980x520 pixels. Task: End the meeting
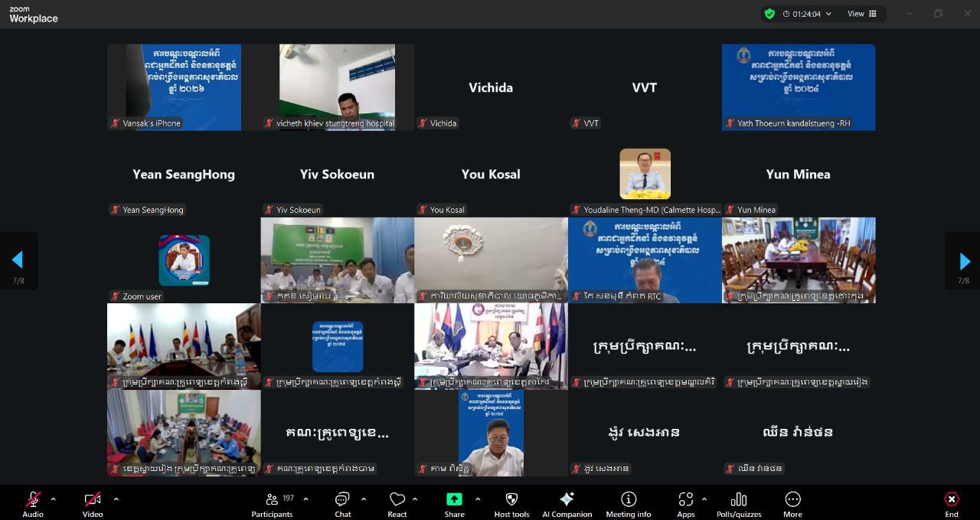tap(951, 502)
